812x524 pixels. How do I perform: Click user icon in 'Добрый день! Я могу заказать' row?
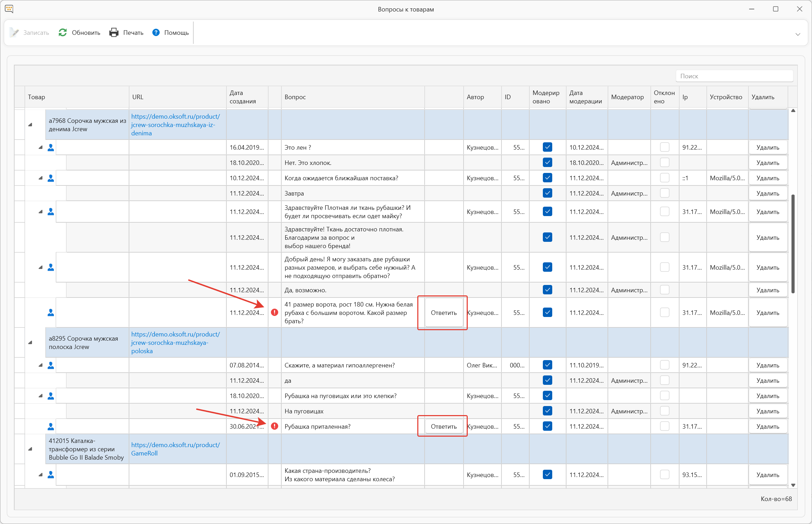51,267
